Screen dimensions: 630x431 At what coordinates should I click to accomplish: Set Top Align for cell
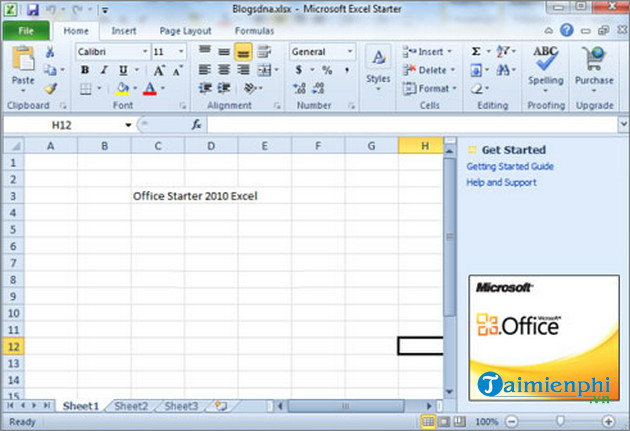tap(205, 51)
